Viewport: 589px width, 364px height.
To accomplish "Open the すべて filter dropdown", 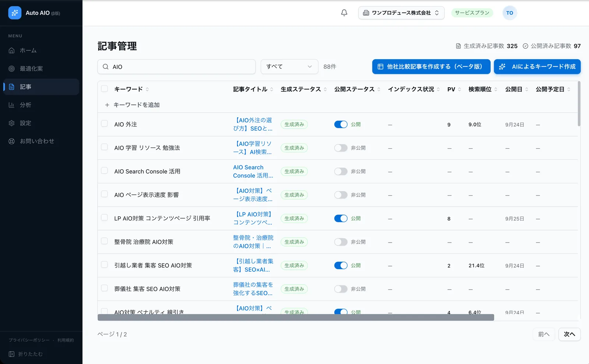I will 289,67.
